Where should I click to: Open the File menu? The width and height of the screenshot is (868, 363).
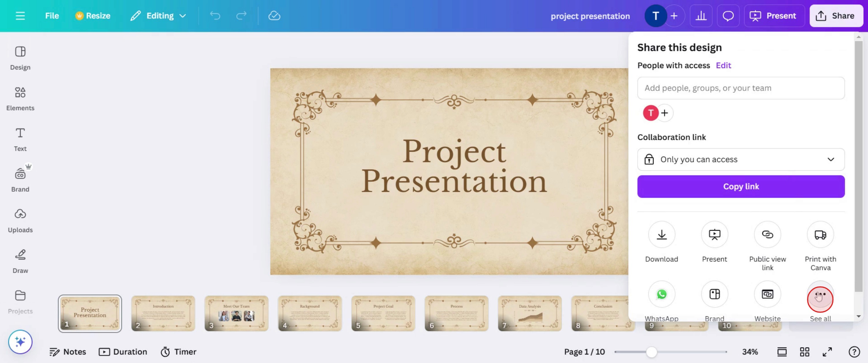pyautogui.click(x=52, y=16)
